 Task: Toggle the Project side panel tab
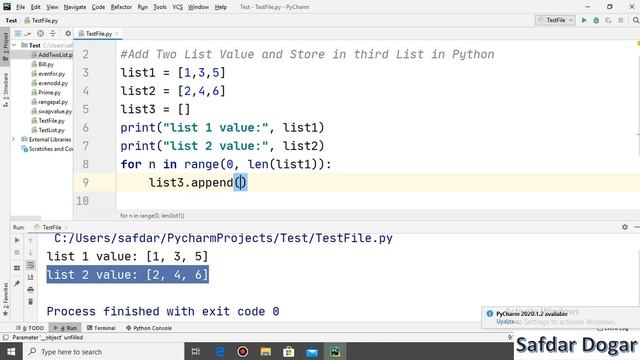(5, 47)
